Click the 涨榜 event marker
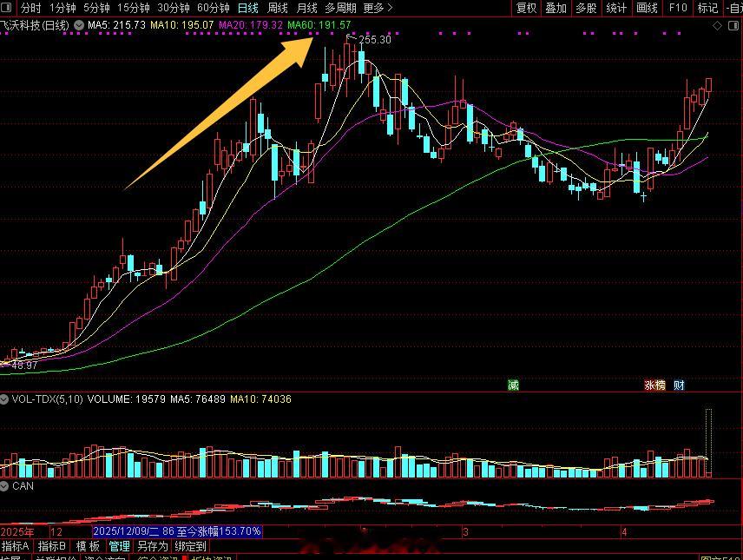 tap(654, 385)
